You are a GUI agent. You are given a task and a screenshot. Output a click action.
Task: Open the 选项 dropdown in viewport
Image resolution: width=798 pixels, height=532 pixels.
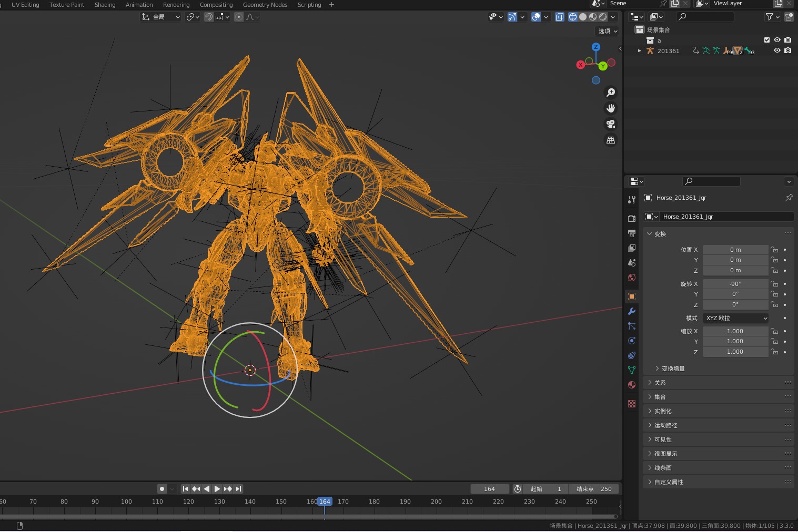coord(608,31)
